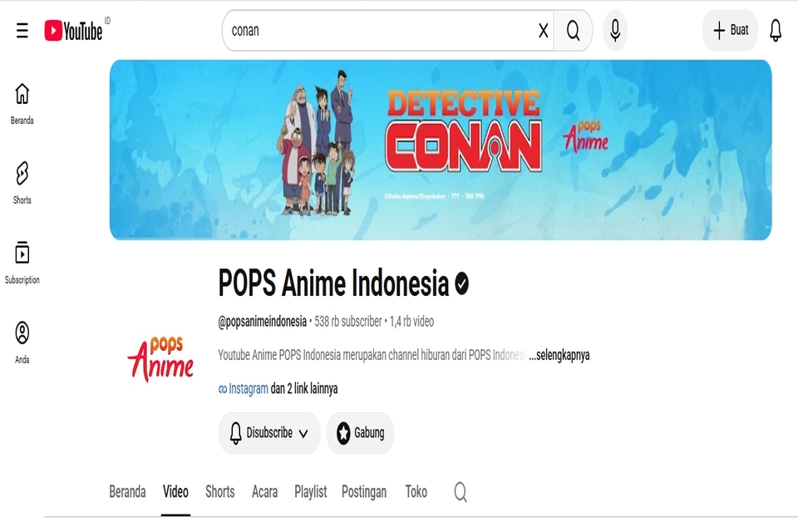Click the 538 rb subscriber text
The image size is (798, 532).
click(348, 321)
